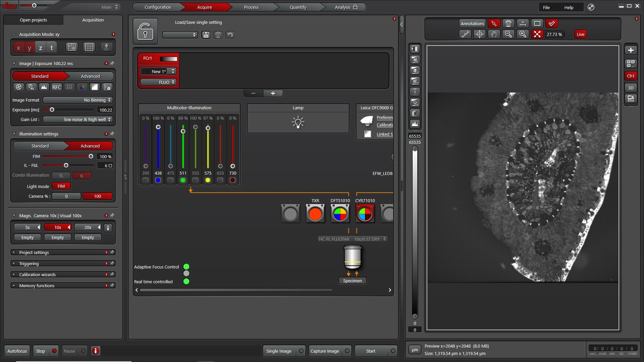
Task: Enable the TL Combi Illumination option
Action: point(61,175)
